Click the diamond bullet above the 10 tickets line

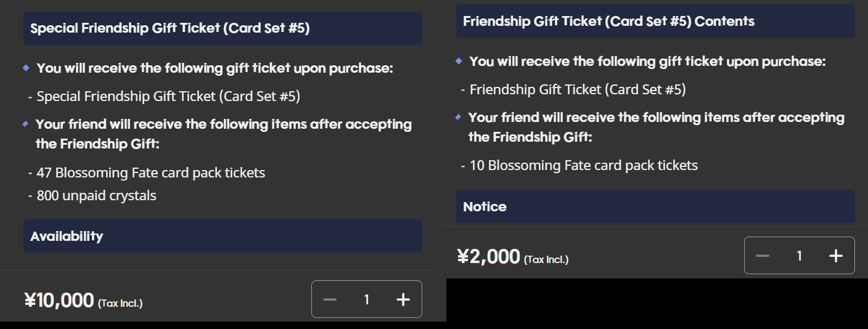tap(458, 117)
